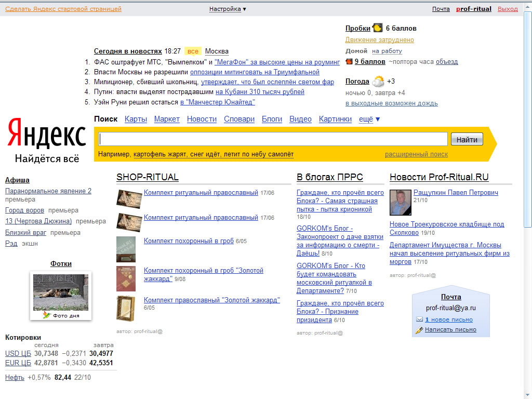Open the Москва news region selector
532x399 pixels.
point(217,51)
